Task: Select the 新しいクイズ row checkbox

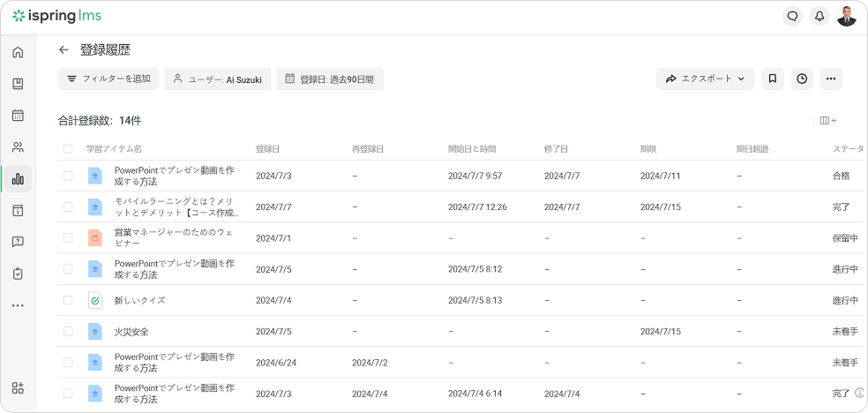Action: [x=68, y=300]
